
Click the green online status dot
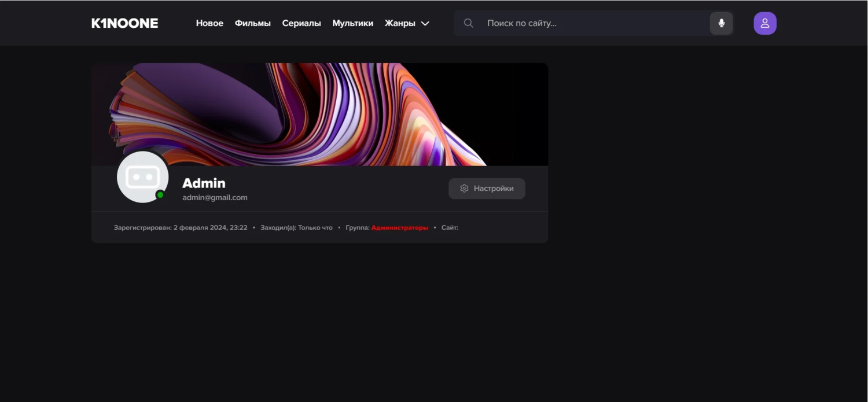pyautogui.click(x=160, y=195)
